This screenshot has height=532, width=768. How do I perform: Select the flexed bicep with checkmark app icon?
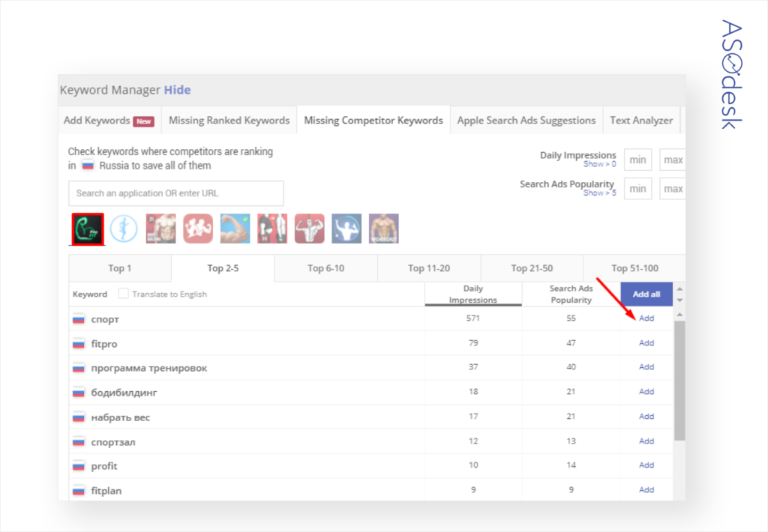[235, 229]
